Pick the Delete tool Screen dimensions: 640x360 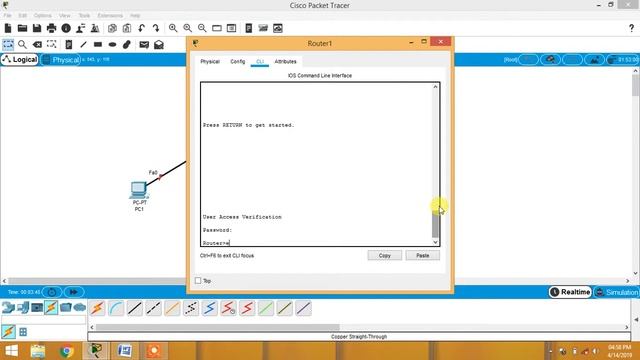37,44
